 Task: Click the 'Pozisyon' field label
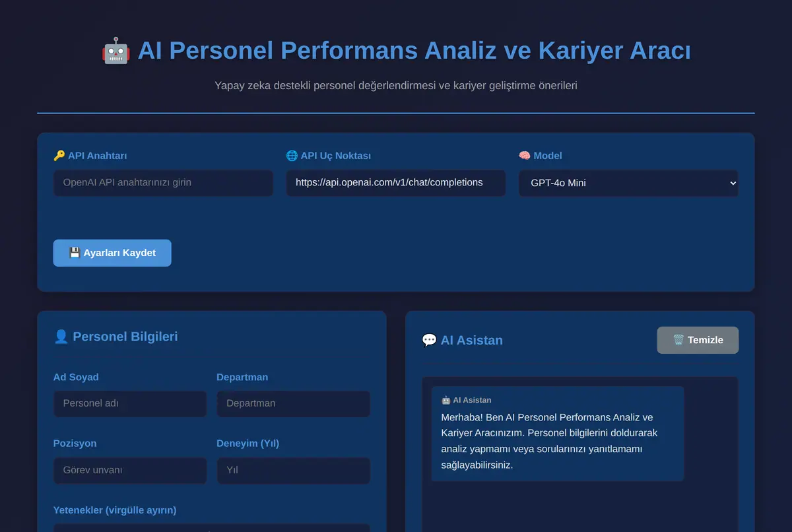tap(75, 444)
